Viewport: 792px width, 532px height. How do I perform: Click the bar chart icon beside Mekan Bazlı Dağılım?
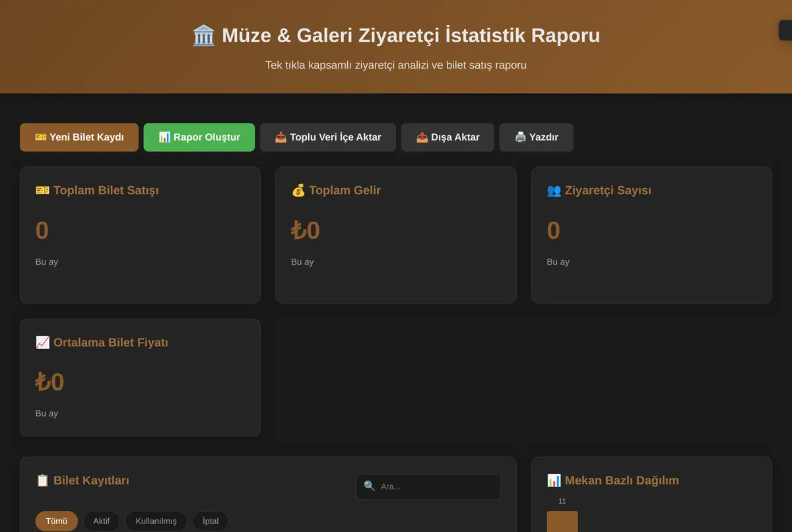(554, 481)
